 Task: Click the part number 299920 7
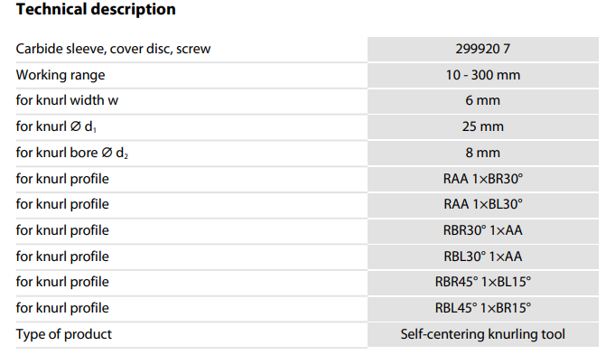pos(482,49)
